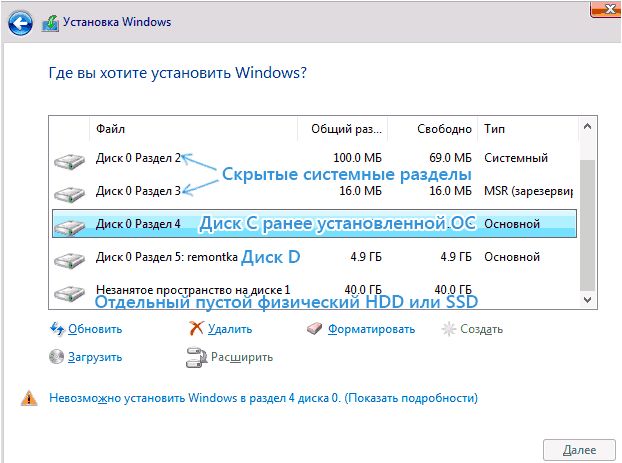This screenshot has height=463, width=622.
Task: Click Основной type of Раздел 5
Action: 512,257
